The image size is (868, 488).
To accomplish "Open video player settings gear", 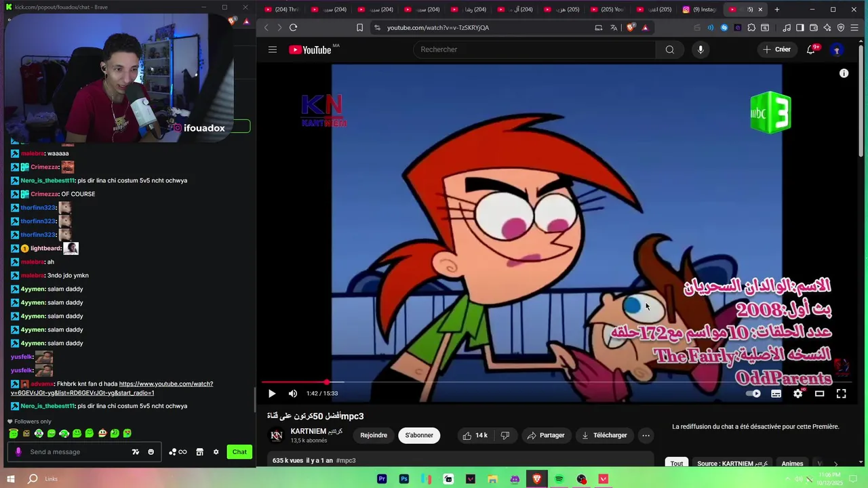I will 798,393.
